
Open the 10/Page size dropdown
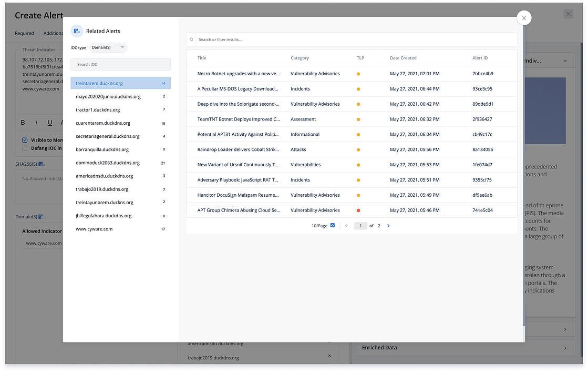click(x=323, y=226)
